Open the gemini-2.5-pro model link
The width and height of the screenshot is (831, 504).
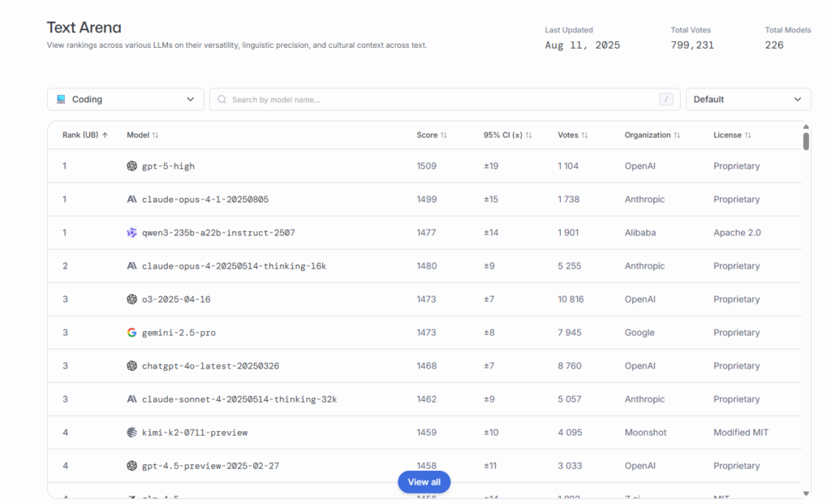pyautogui.click(x=179, y=333)
